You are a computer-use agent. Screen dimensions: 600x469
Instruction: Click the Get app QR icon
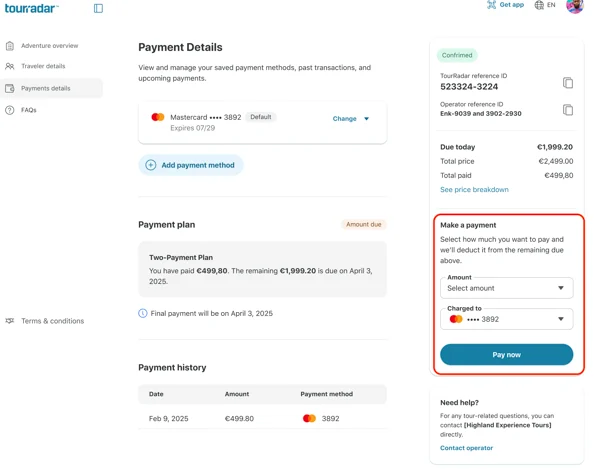[x=491, y=5]
